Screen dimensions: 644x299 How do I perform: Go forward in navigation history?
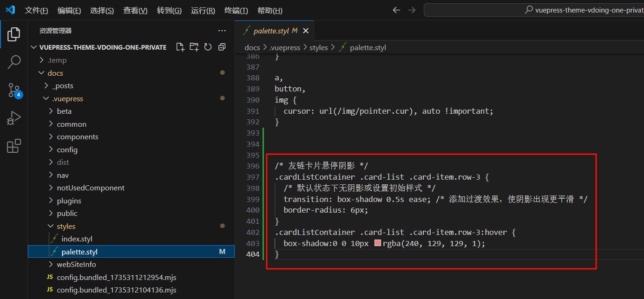(x=412, y=10)
